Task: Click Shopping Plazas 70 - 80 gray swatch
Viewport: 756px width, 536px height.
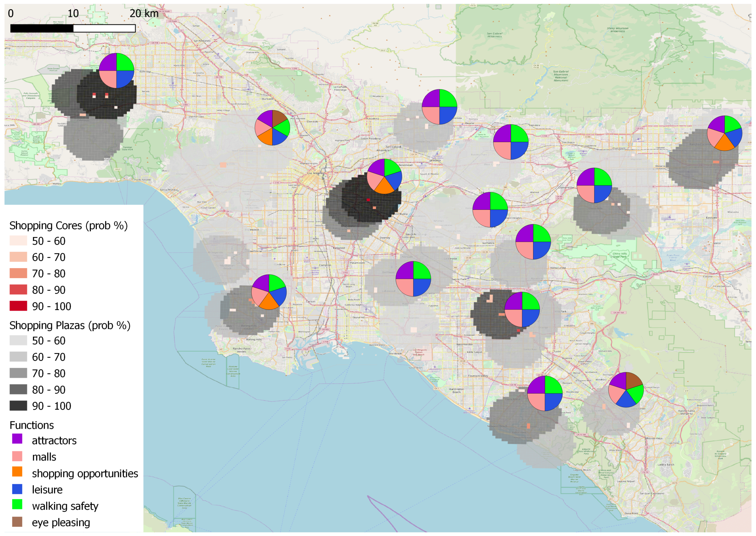Action: point(18,373)
